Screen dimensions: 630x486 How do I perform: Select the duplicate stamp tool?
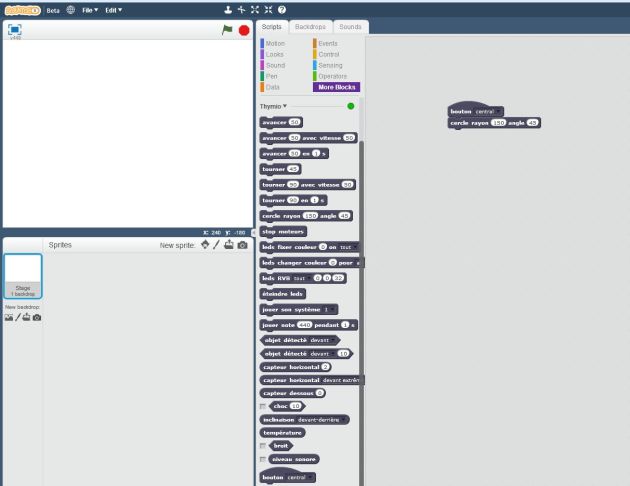pos(227,9)
